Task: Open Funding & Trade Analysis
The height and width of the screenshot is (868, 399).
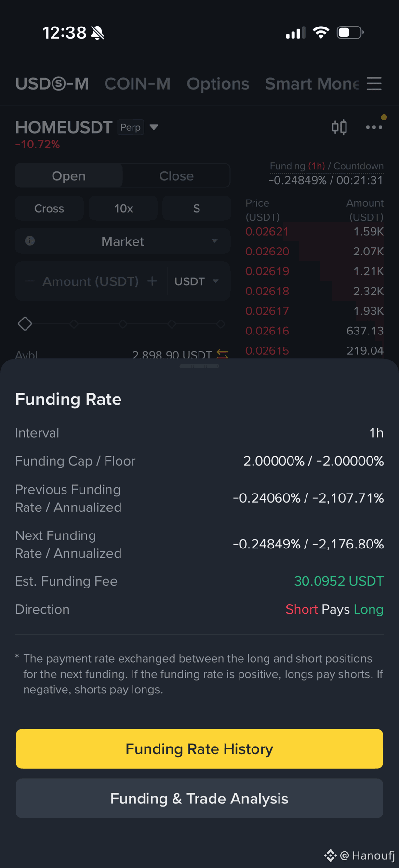Action: (x=199, y=798)
